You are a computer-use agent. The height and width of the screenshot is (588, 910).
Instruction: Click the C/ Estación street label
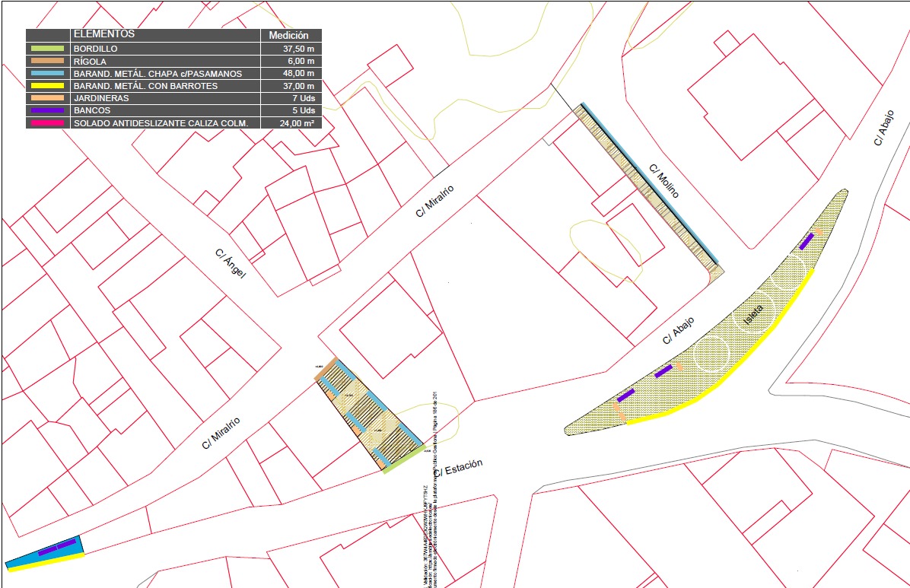tap(458, 467)
